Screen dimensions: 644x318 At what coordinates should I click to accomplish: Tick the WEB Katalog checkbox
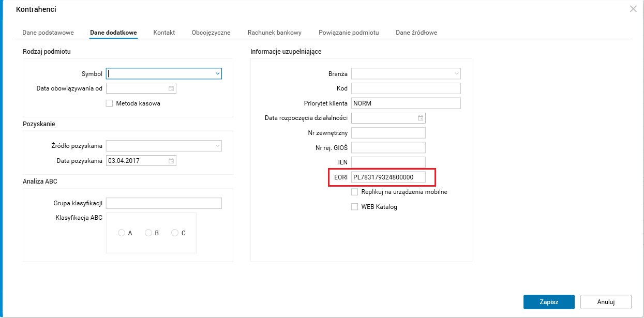(x=354, y=207)
